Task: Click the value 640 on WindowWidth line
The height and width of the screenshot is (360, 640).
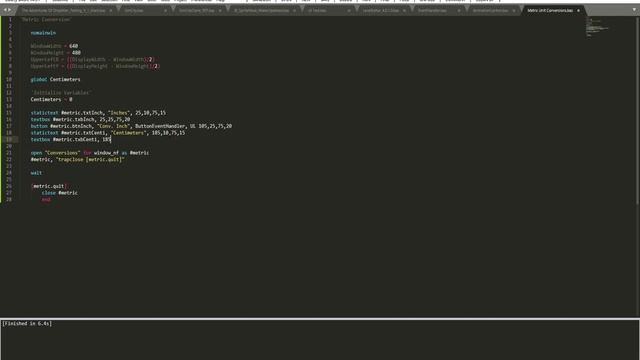Action: 73,46
